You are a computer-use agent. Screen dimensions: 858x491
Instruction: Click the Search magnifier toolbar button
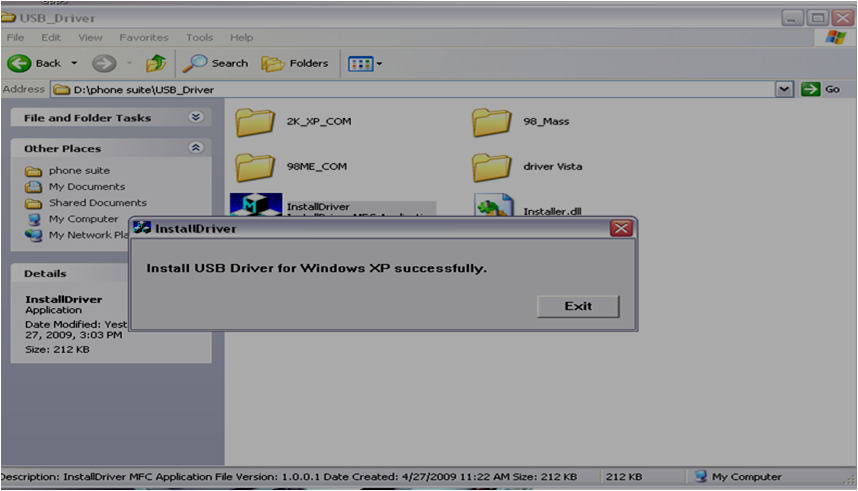pyautogui.click(x=215, y=63)
